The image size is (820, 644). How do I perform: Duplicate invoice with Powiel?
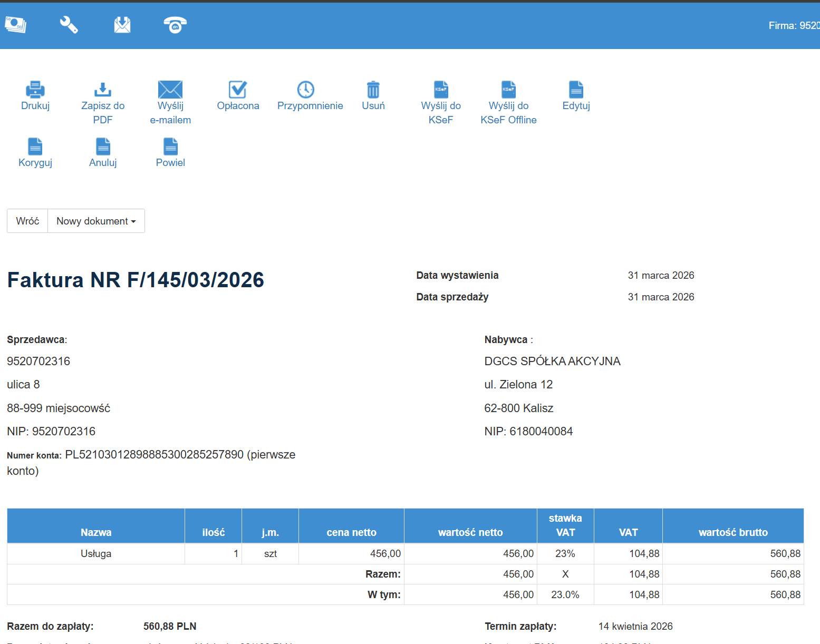point(170,147)
